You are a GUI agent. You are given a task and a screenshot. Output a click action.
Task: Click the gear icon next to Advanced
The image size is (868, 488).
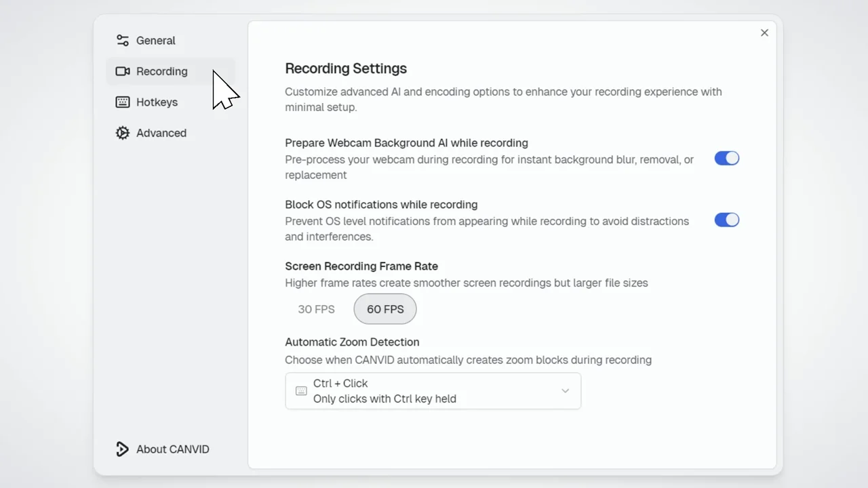(x=122, y=133)
